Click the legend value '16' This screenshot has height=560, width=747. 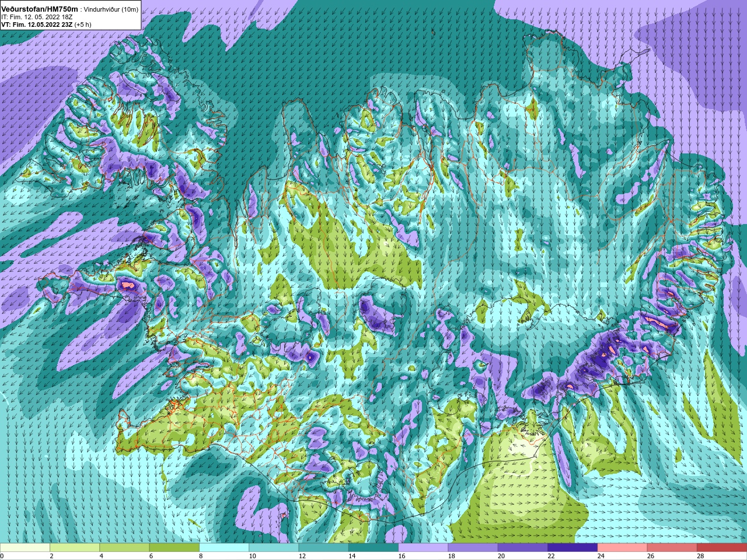[402, 556]
